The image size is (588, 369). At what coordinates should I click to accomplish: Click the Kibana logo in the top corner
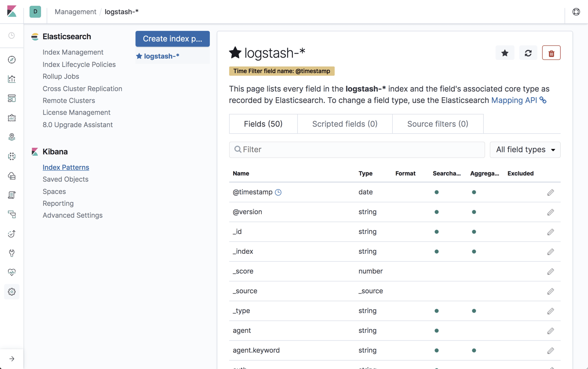(x=12, y=11)
